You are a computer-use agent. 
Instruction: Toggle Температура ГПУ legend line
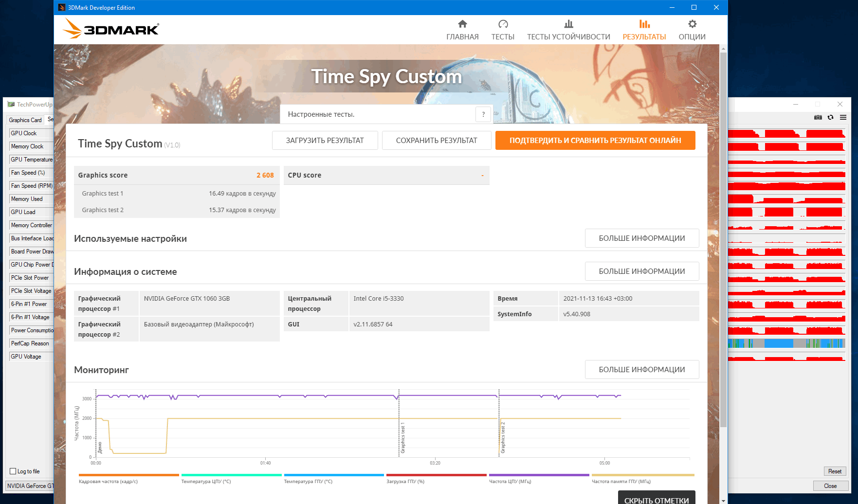tap(334, 479)
